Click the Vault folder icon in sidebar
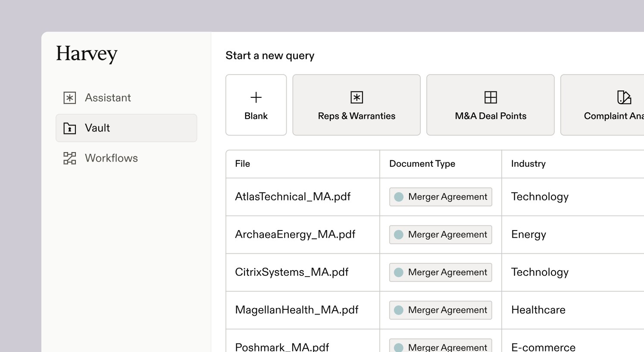The height and width of the screenshot is (352, 644). (70, 128)
